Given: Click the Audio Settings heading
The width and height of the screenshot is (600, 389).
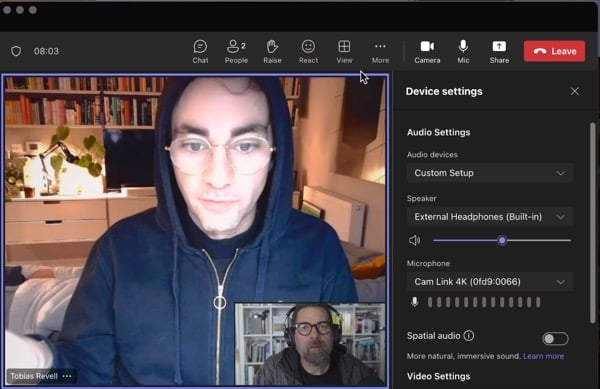Looking at the screenshot, I should click(439, 132).
